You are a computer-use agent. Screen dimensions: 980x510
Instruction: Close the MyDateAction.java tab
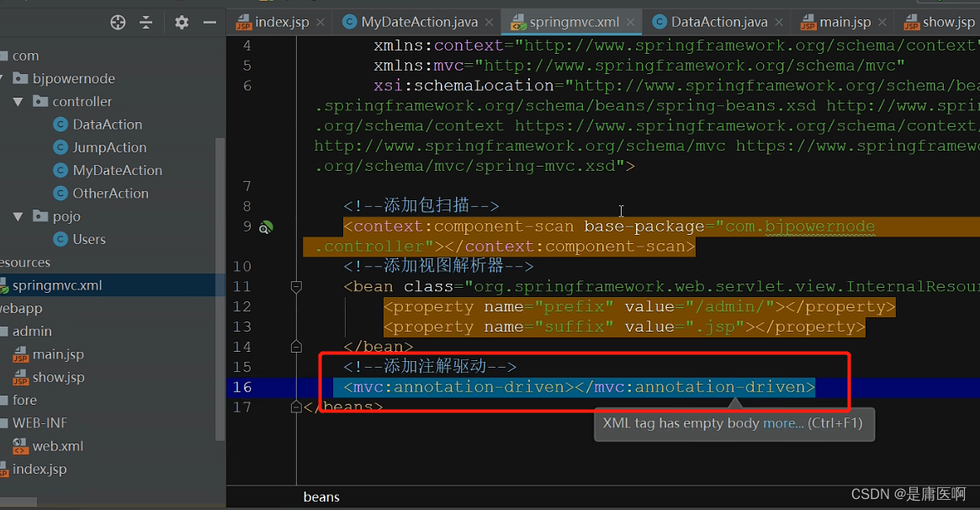point(489,22)
